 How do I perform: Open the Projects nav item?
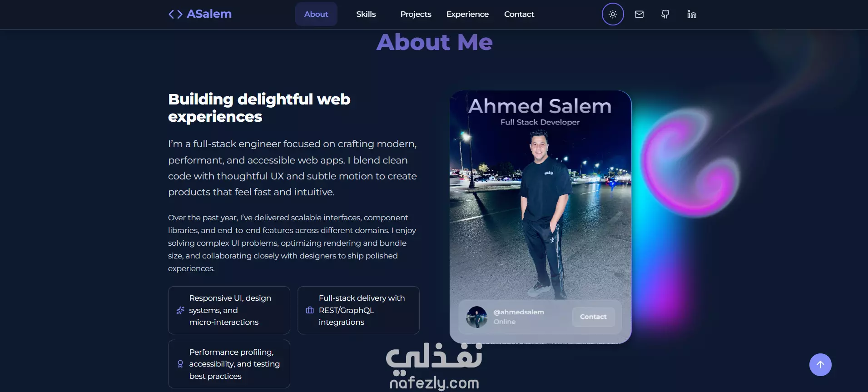click(x=416, y=14)
